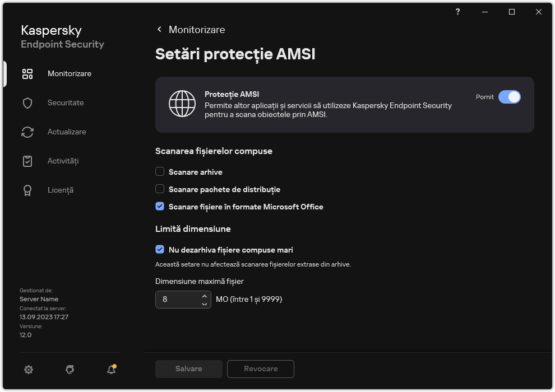
Task: Click inside the maximum file size field
Action: [177, 299]
